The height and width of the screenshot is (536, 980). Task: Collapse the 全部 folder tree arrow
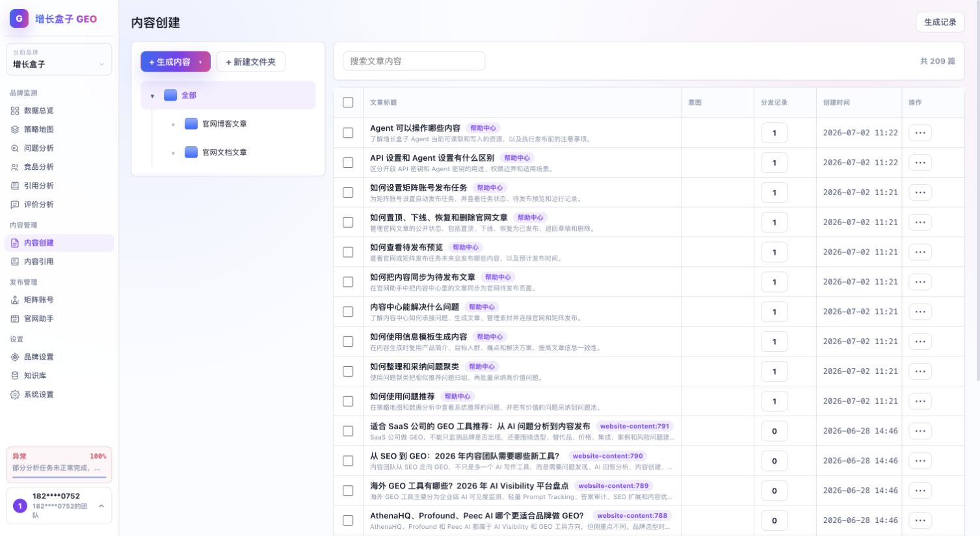[152, 96]
